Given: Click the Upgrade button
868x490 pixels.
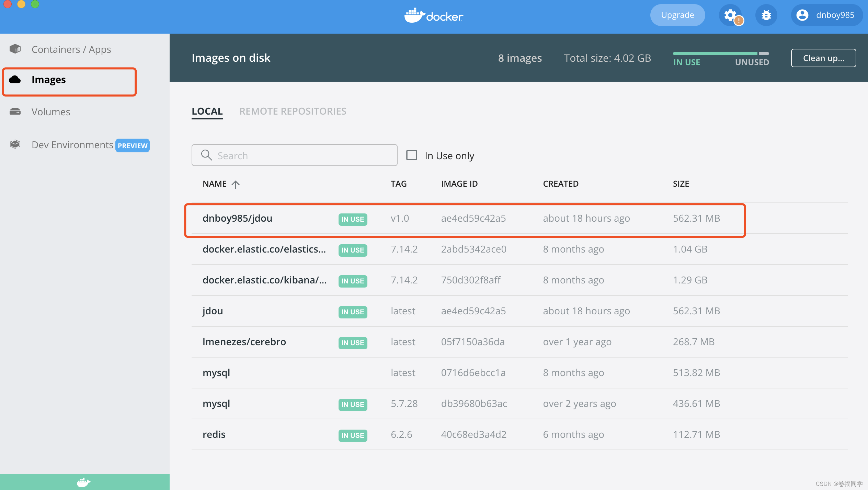Looking at the screenshot, I should point(677,15).
